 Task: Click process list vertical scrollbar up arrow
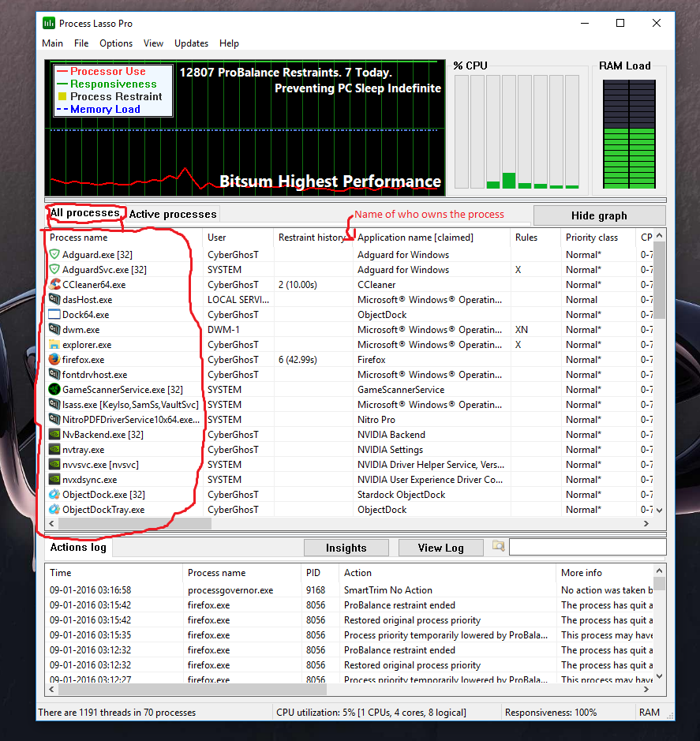click(659, 235)
